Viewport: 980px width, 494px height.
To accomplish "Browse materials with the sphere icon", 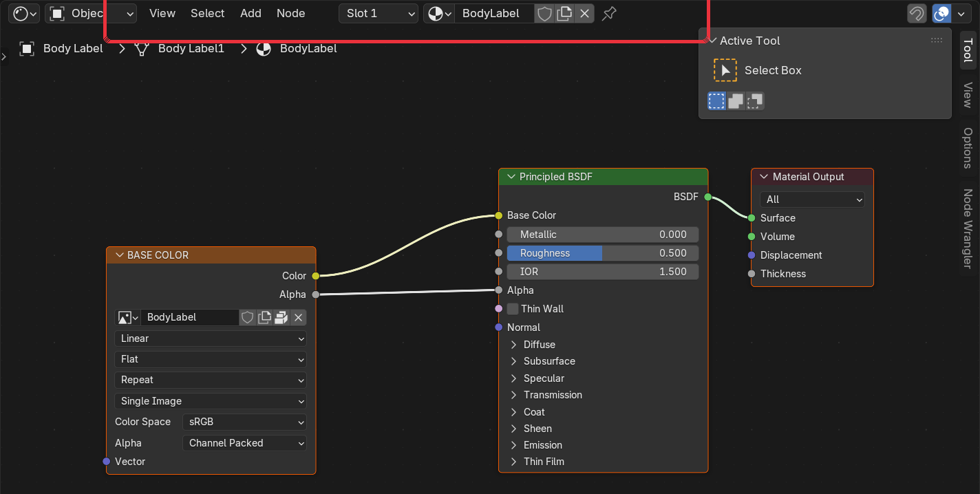I will [x=439, y=13].
